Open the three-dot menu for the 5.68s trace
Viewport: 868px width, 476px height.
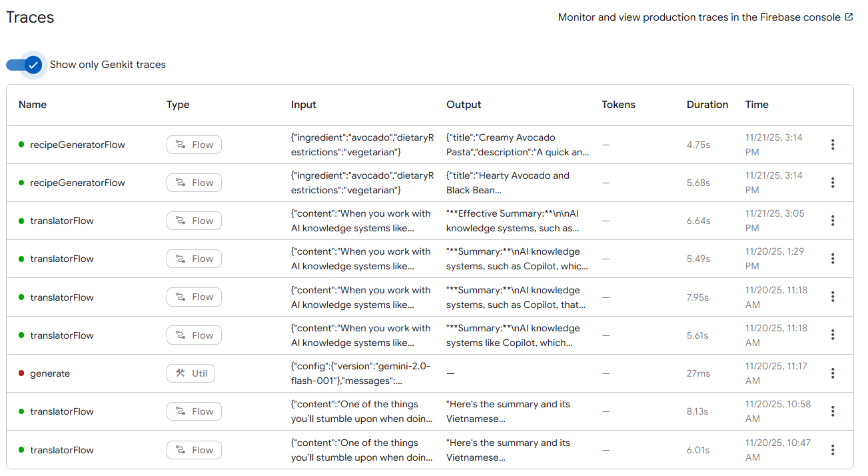[x=832, y=183]
